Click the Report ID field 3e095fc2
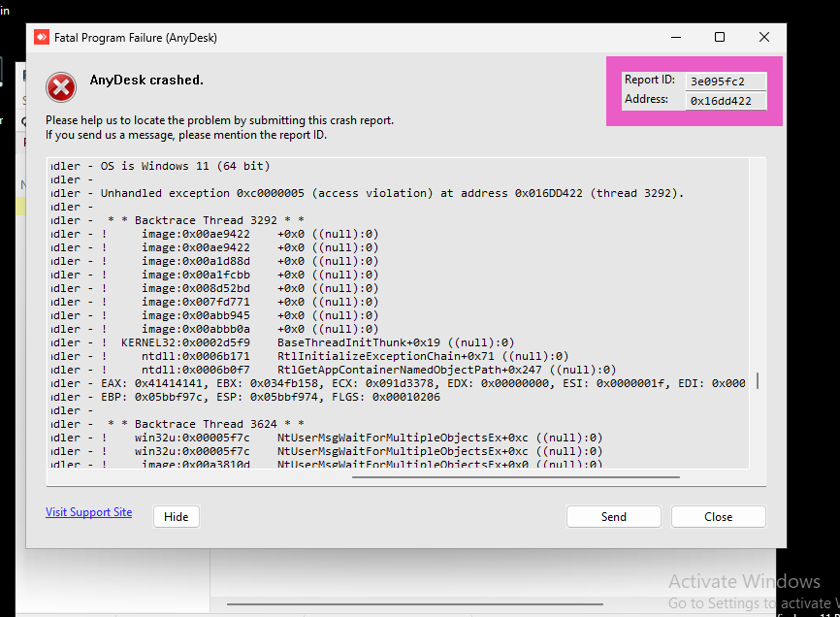Viewport: 840px width, 617px height. 726,81
